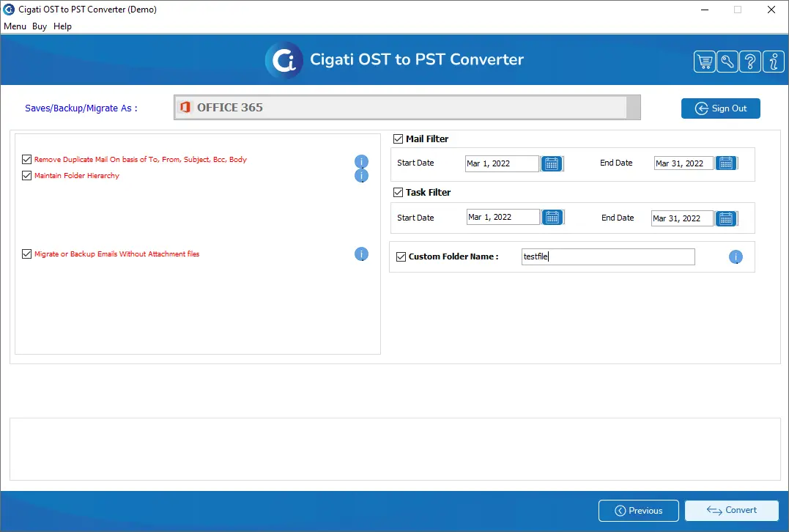Toggle the Task Filter checkbox
Image resolution: width=789 pixels, height=532 pixels.
tap(398, 192)
